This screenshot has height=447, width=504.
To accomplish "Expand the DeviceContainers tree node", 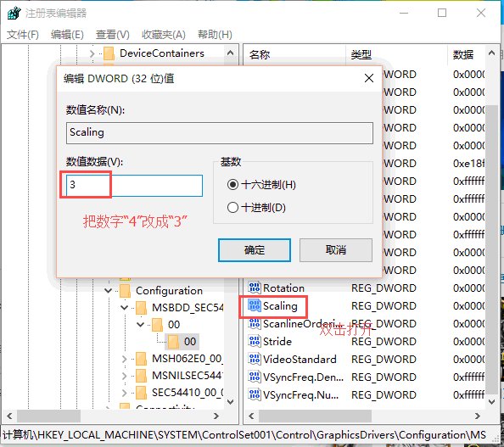I will 92,53.
